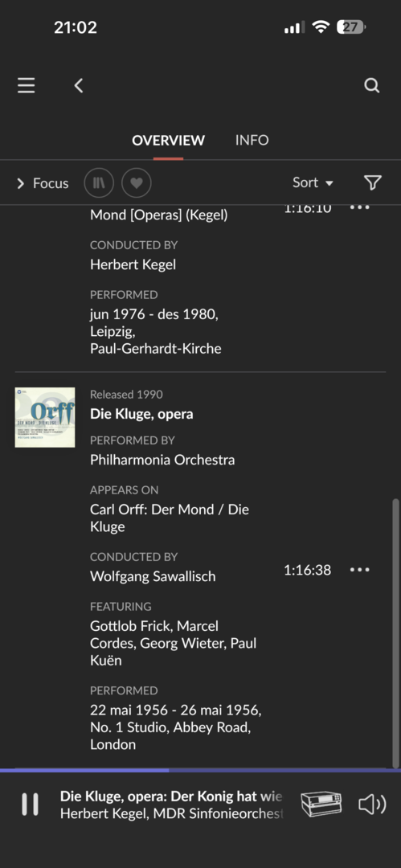Open the Sort dropdown

(x=313, y=182)
